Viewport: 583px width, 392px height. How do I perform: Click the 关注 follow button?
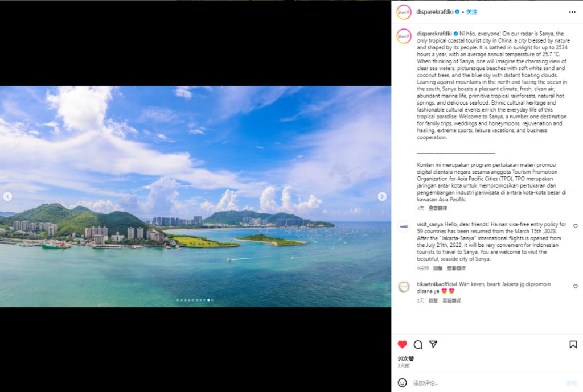click(x=471, y=12)
